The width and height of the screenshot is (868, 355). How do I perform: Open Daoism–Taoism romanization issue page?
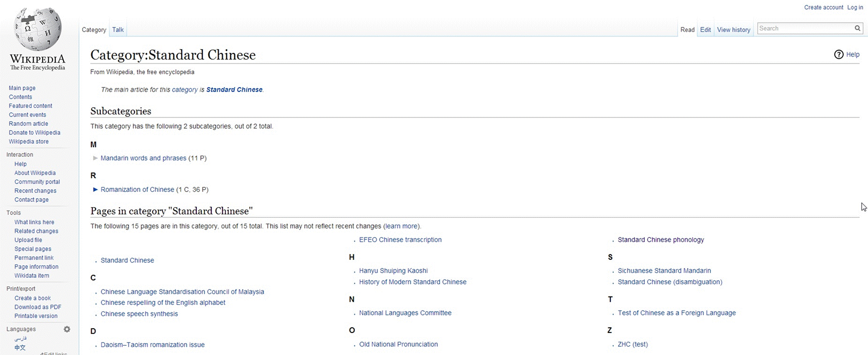[153, 345]
